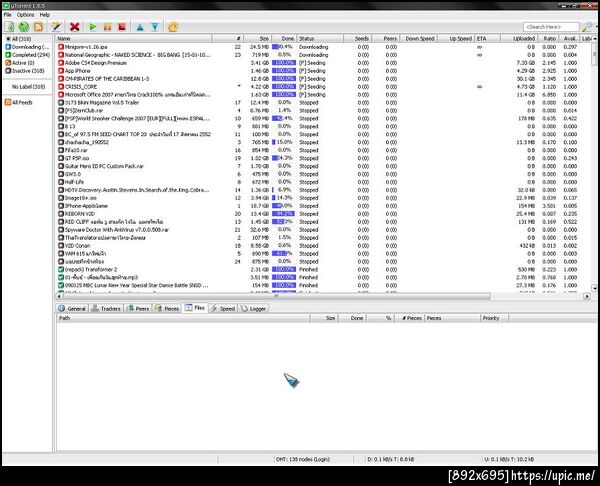Switch to the Speed tab
Viewport: 600px width, 486px height.
point(223,308)
